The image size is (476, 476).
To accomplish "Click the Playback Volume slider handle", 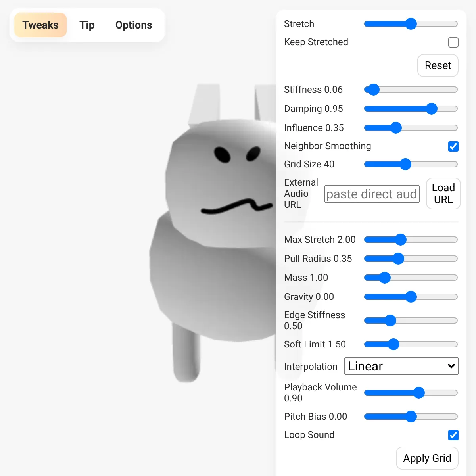I will coord(419,393).
